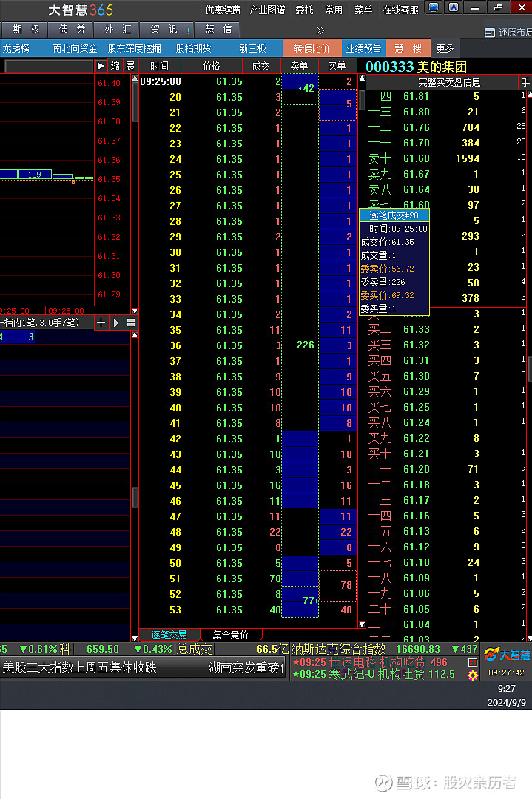The width and height of the screenshot is (532, 799).
Task: Click the 226 sell order value
Action: tap(306, 345)
